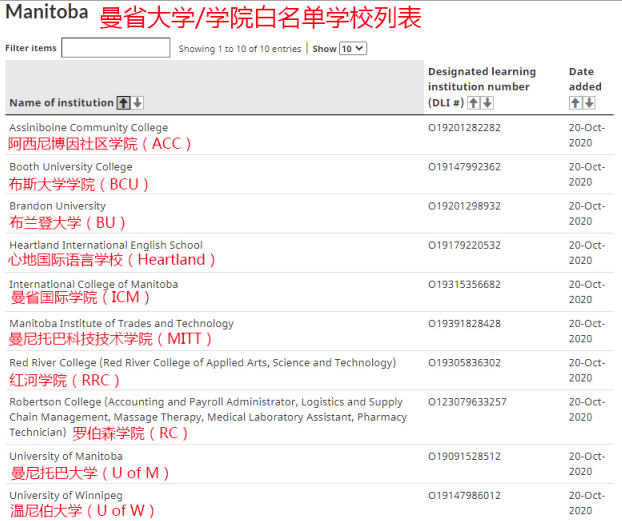Click DLI number O19305836302
The height and width of the screenshot is (521, 622).
click(x=464, y=363)
